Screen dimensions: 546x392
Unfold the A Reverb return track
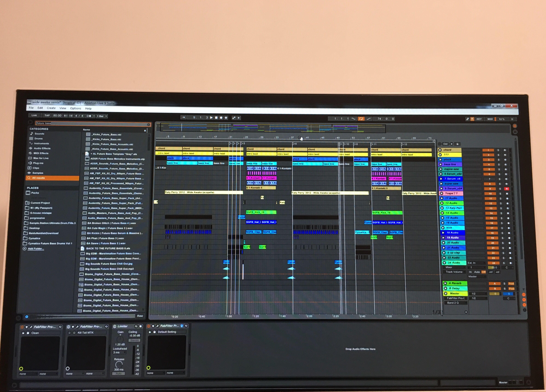point(445,283)
